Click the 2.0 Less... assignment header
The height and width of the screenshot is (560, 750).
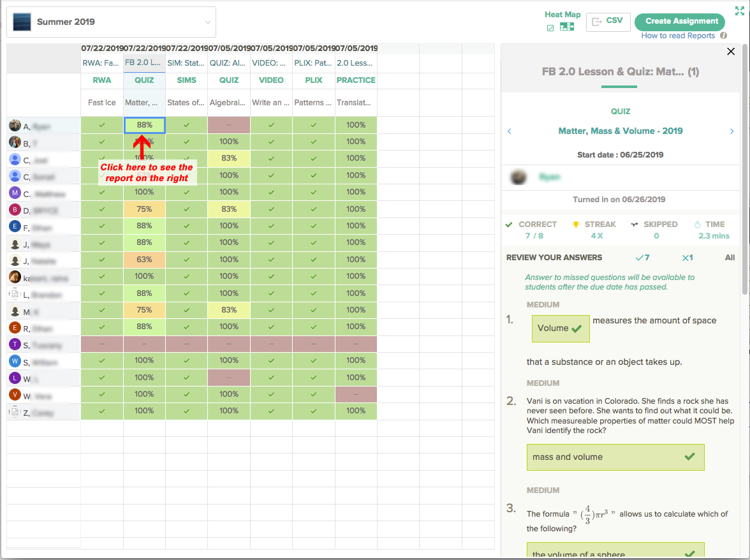click(x=356, y=63)
